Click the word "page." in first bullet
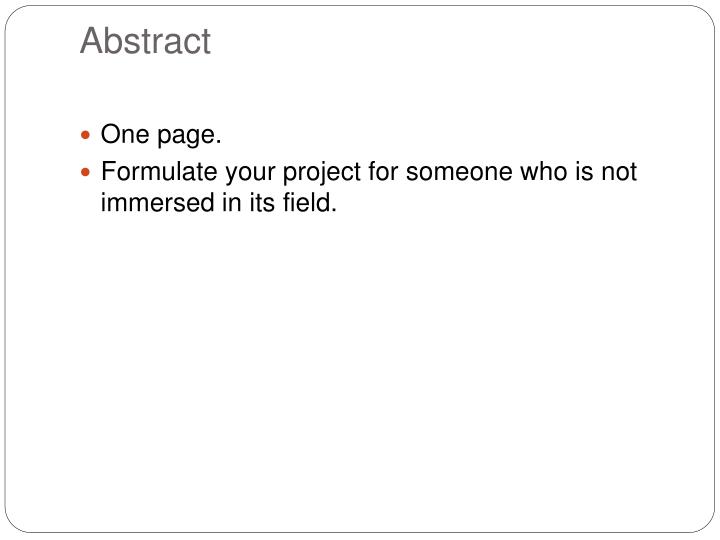This screenshot has height=540, width=720. point(189,137)
